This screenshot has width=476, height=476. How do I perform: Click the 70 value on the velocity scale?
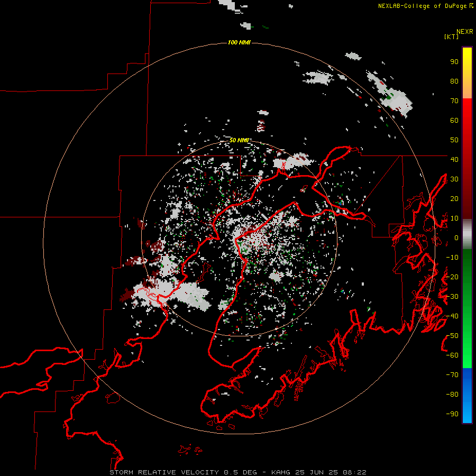454,101
